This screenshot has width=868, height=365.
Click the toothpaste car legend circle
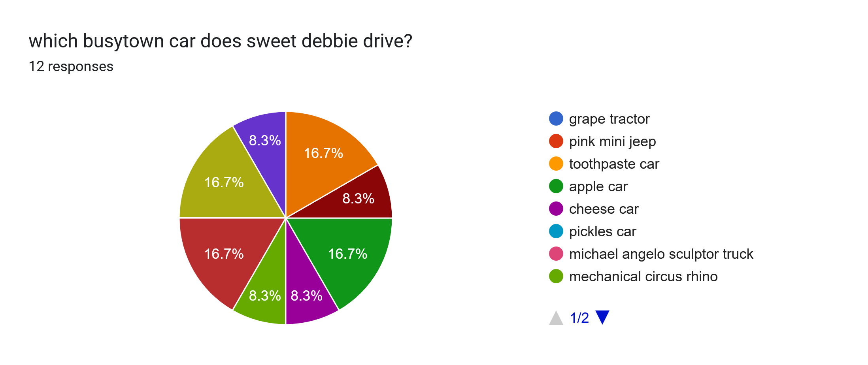[x=557, y=164]
